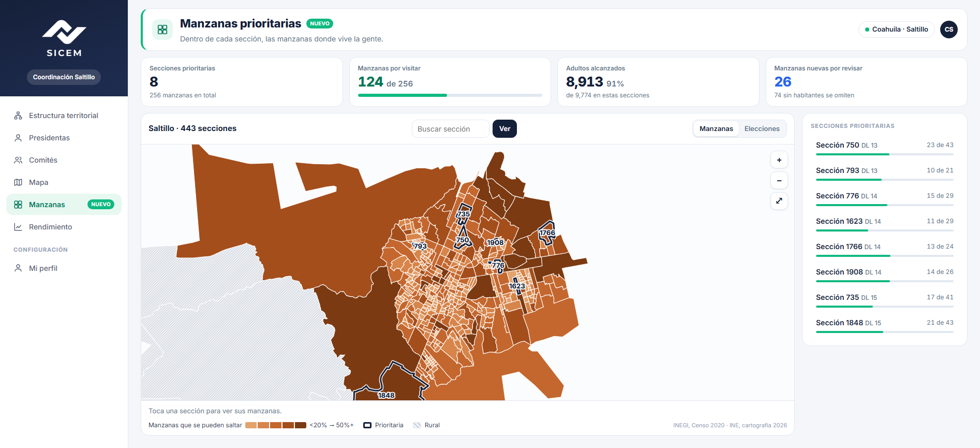The width and height of the screenshot is (980, 448).
Task: Click the Mapa map icon
Action: 18,182
